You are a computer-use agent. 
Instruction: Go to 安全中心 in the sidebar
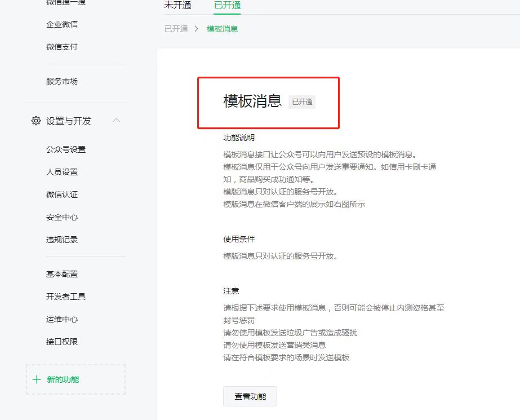pyautogui.click(x=62, y=217)
